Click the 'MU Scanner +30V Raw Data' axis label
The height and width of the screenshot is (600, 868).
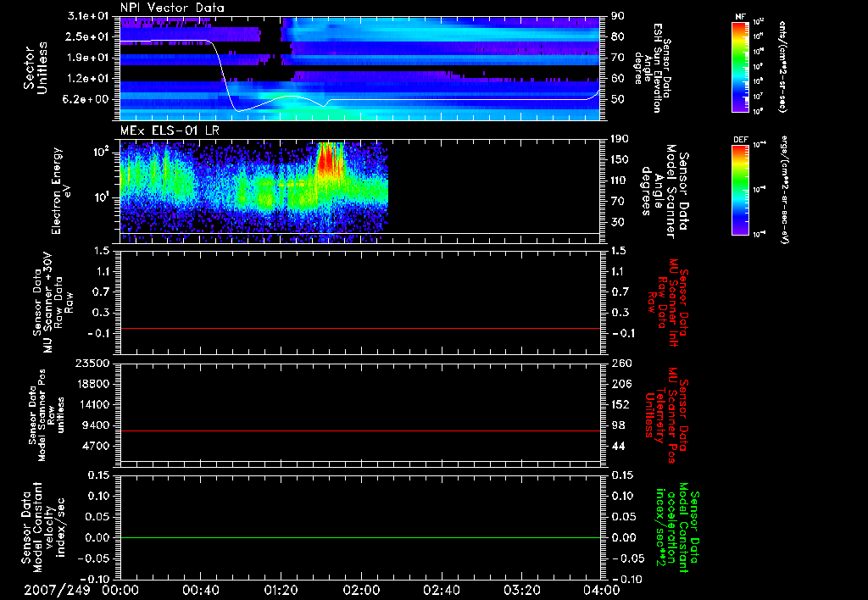pyautogui.click(x=52, y=303)
